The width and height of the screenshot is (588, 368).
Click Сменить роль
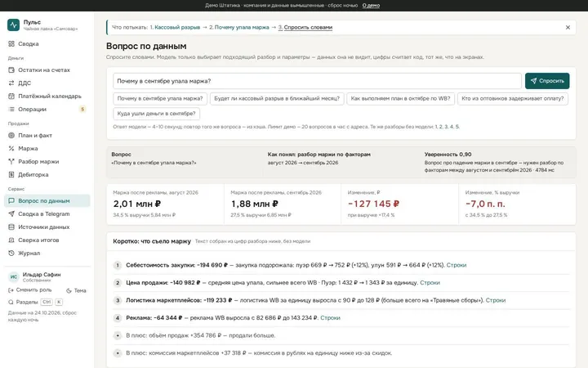30,289
